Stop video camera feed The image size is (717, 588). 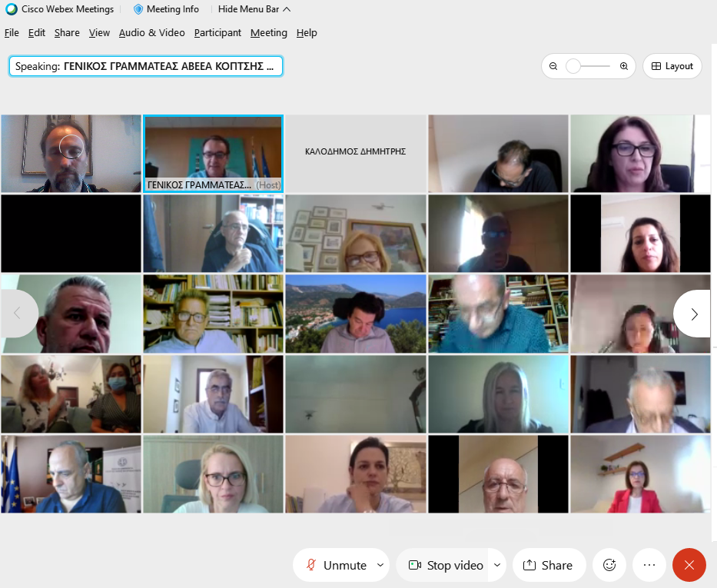(446, 565)
